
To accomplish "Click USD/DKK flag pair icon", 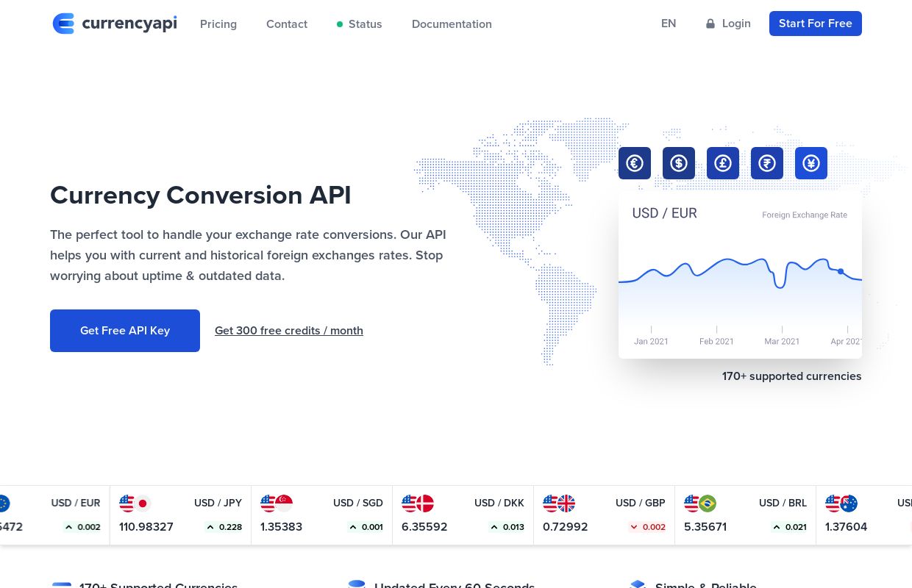I will 418,503.
